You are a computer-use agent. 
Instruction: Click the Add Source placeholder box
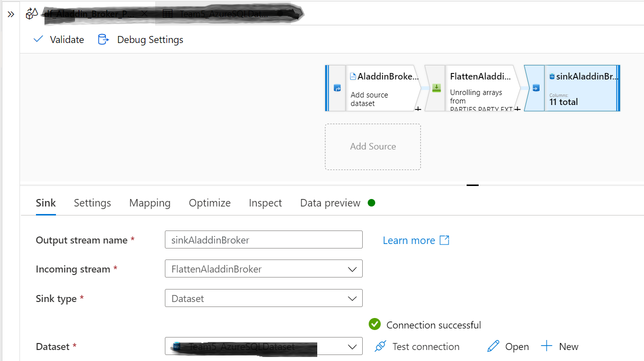tap(373, 146)
